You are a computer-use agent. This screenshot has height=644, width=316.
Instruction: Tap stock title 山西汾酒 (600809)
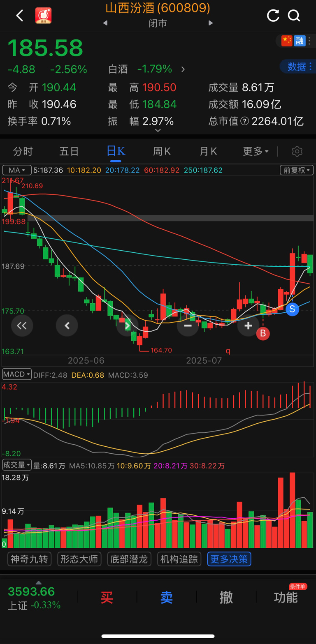point(158,8)
